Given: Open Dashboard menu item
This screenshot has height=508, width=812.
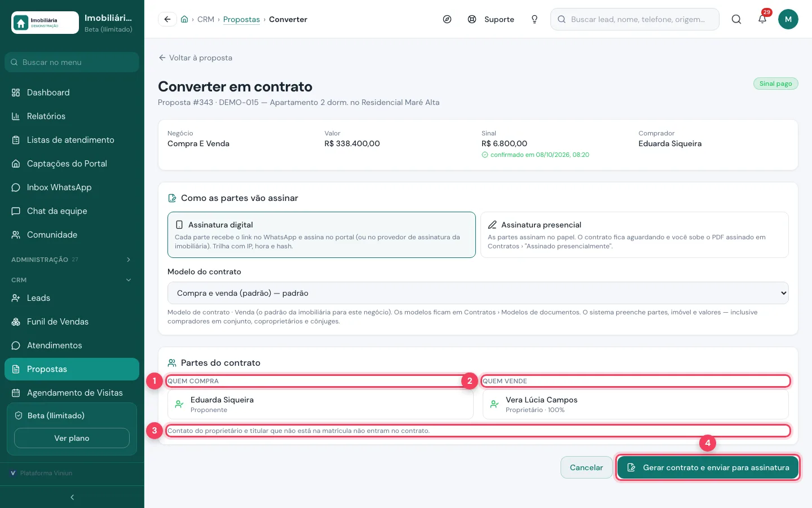Looking at the screenshot, I should [72, 93].
